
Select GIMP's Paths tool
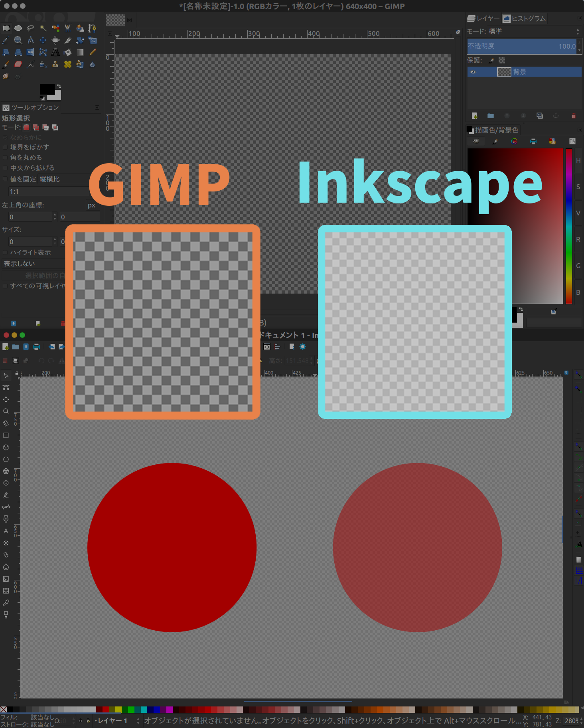click(x=92, y=28)
